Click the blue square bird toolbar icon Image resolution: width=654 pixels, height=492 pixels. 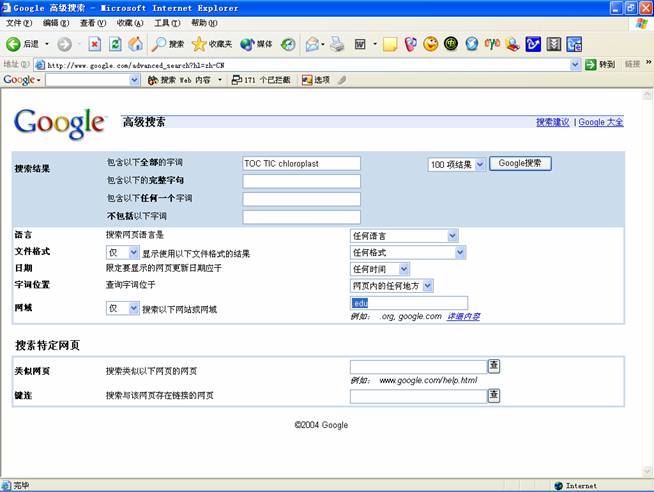533,44
